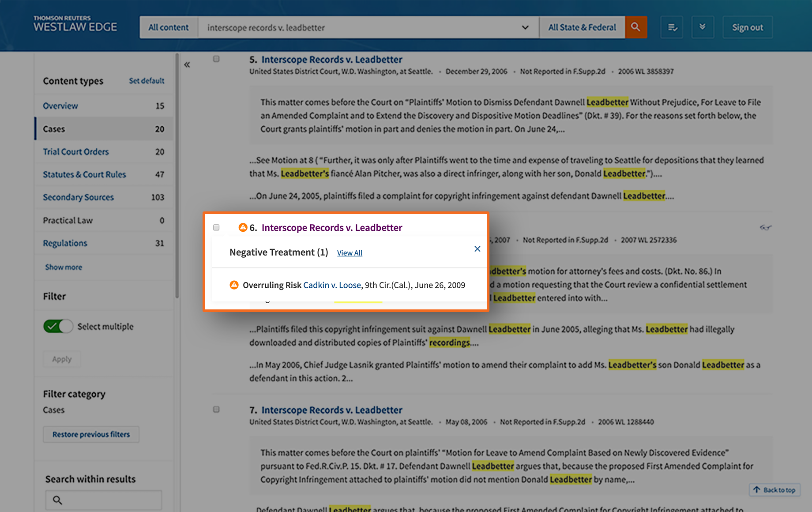Viewport: 812px width, 512px height.
Task: Open the history list icon in header
Action: pos(672,27)
